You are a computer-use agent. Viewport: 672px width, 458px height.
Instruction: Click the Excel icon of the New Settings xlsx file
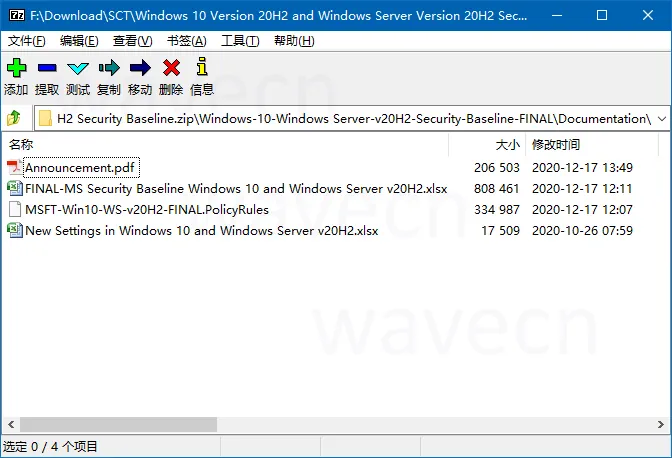(15, 230)
